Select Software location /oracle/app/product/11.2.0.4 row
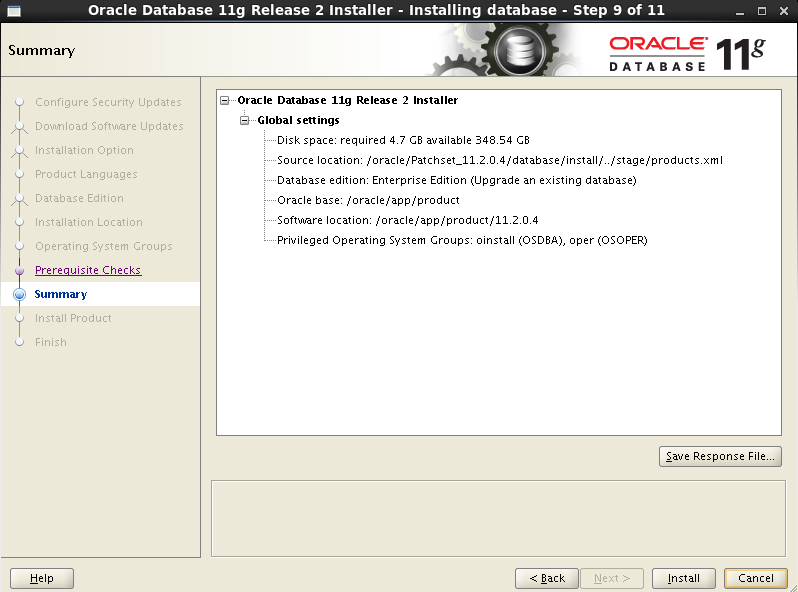798x592 pixels. coord(408,220)
